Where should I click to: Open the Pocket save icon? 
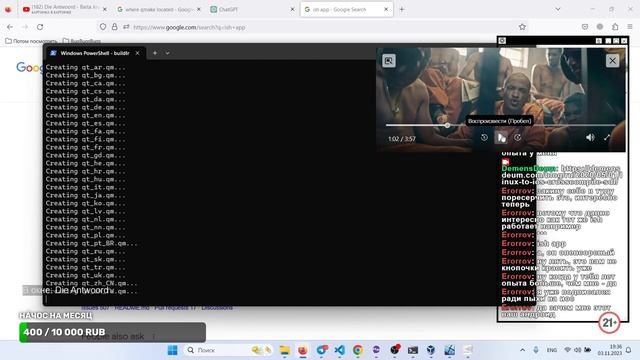pos(585,27)
